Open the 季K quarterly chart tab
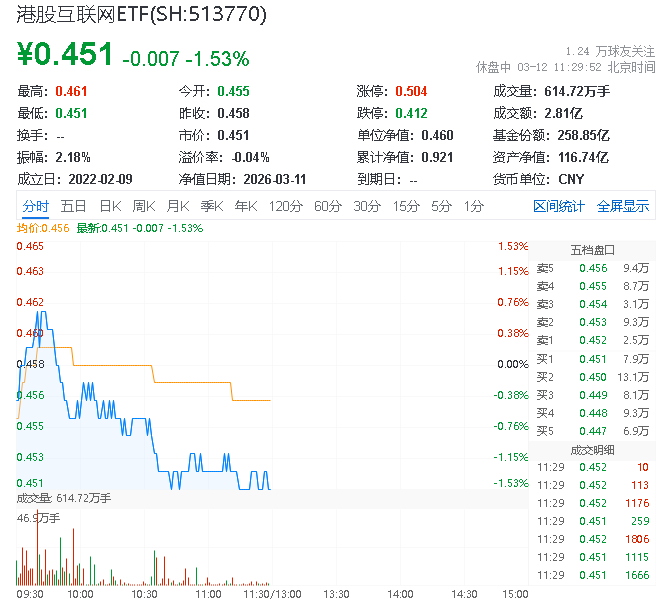Viewport: 656px width, 613px height. pyautogui.click(x=211, y=206)
